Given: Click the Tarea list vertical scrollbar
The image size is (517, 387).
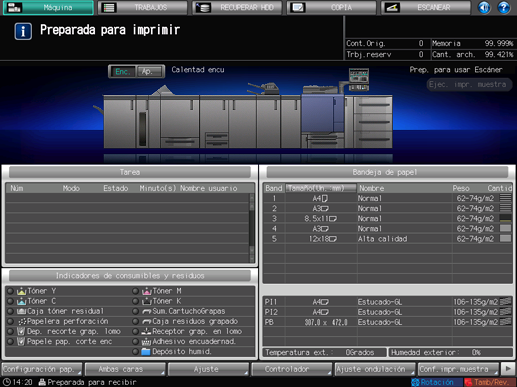Looking at the screenshot, I should point(252,228).
